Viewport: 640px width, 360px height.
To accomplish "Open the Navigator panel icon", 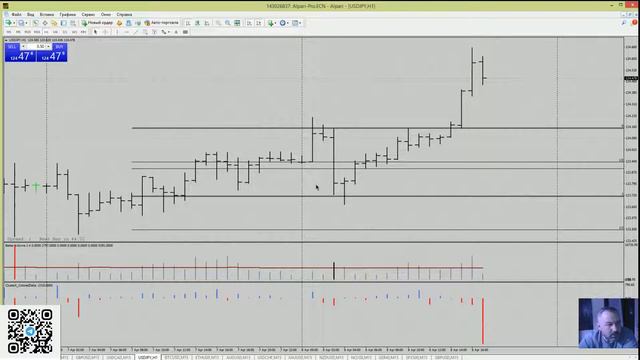I will click(54, 23).
